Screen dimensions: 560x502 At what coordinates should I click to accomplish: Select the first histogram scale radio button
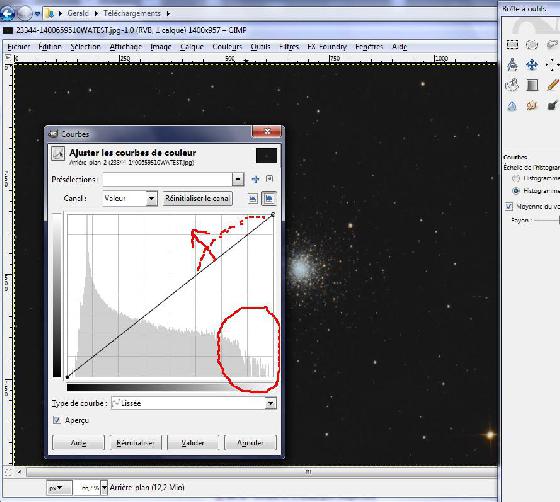[516, 178]
